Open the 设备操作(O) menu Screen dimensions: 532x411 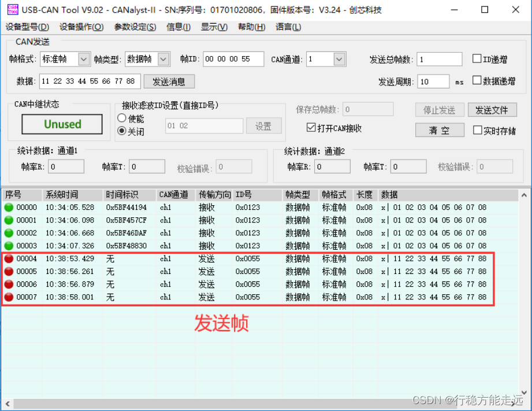click(x=81, y=27)
